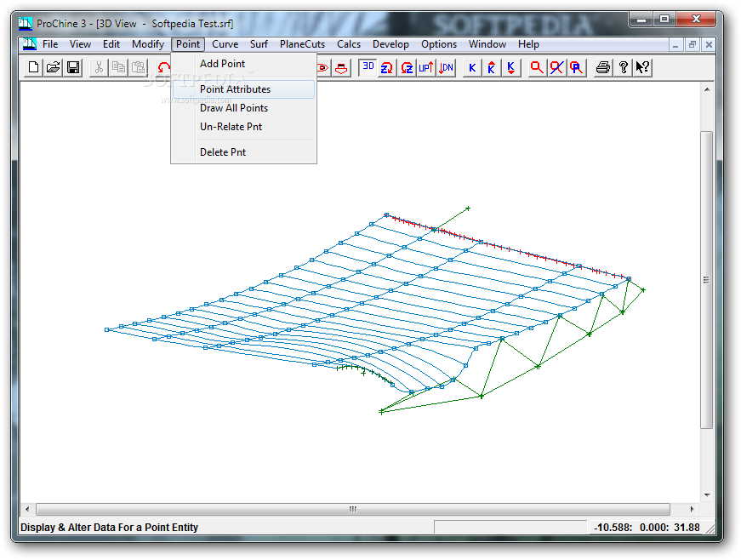Click the Copy toolbar icon
This screenshot has width=741, height=560.
[118, 67]
